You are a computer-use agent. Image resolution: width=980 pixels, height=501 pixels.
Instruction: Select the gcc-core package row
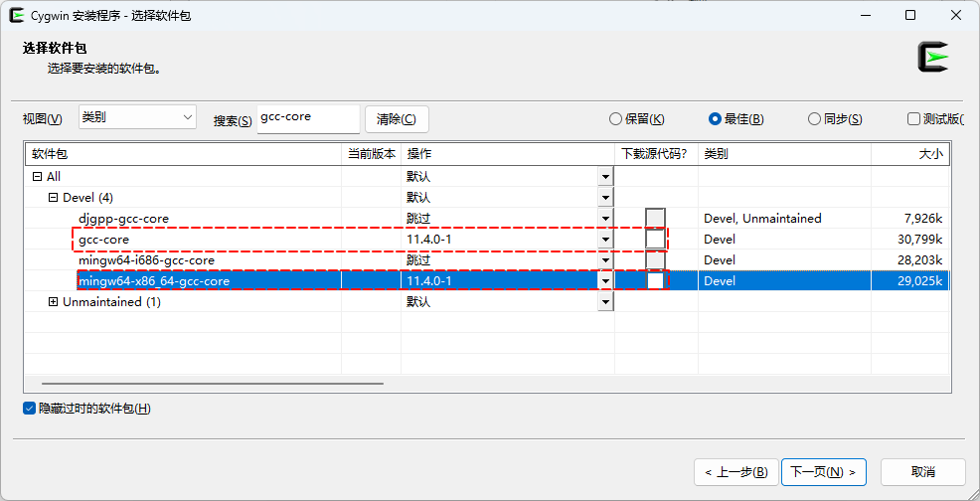click(487, 239)
